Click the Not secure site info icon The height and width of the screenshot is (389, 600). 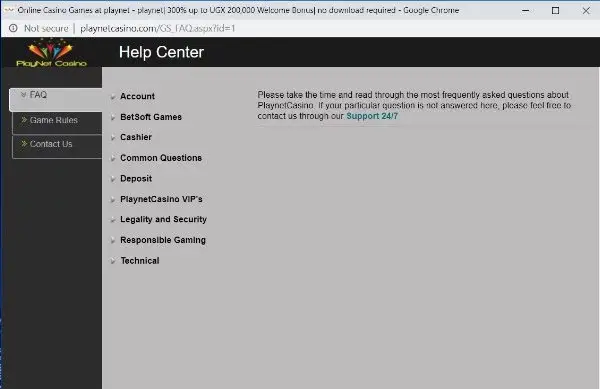(13, 28)
